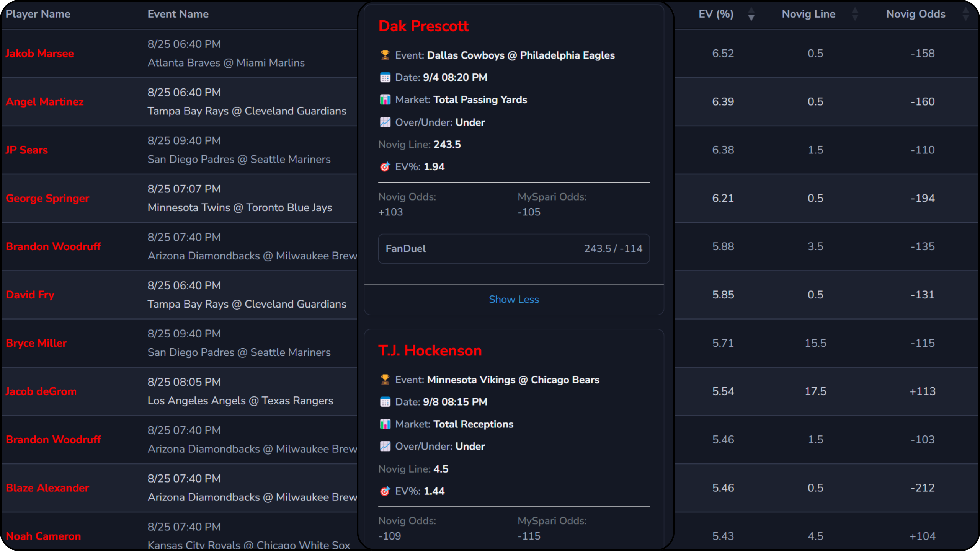Click the trophy Event icon in Dak Prescott card
Screen dimensions: 980x551
[385, 55]
